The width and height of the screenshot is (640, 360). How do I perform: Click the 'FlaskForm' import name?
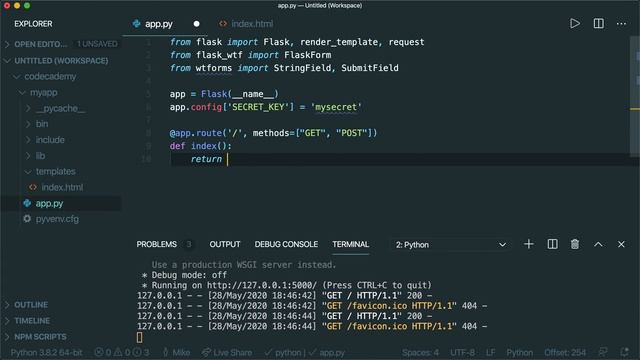tap(307, 55)
